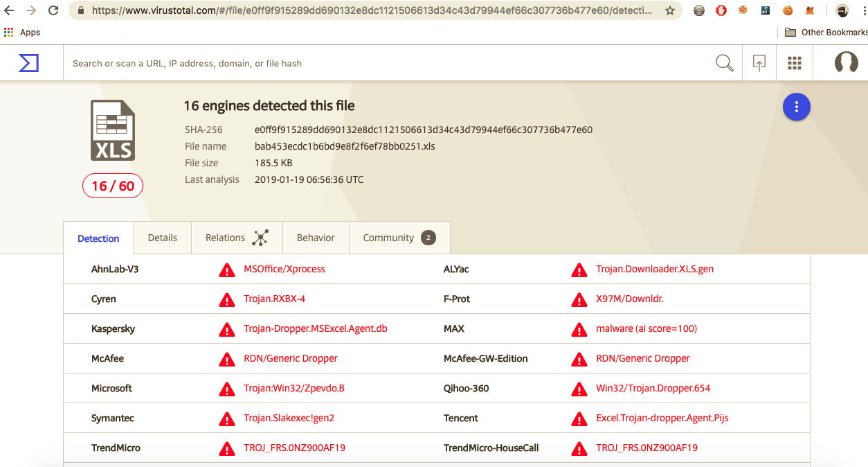Click the warning icon for Symantec

(x=226, y=418)
